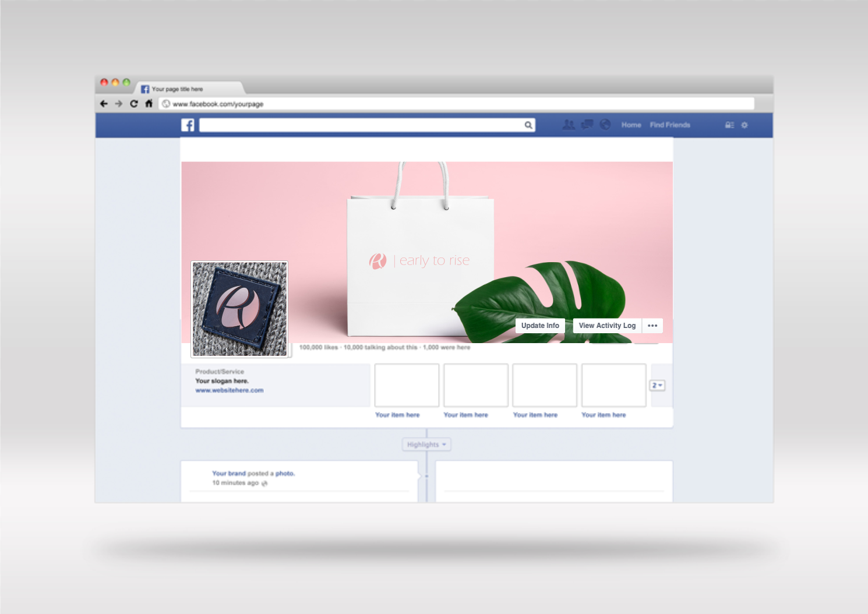Click the View Activity Log button

pyautogui.click(x=607, y=326)
